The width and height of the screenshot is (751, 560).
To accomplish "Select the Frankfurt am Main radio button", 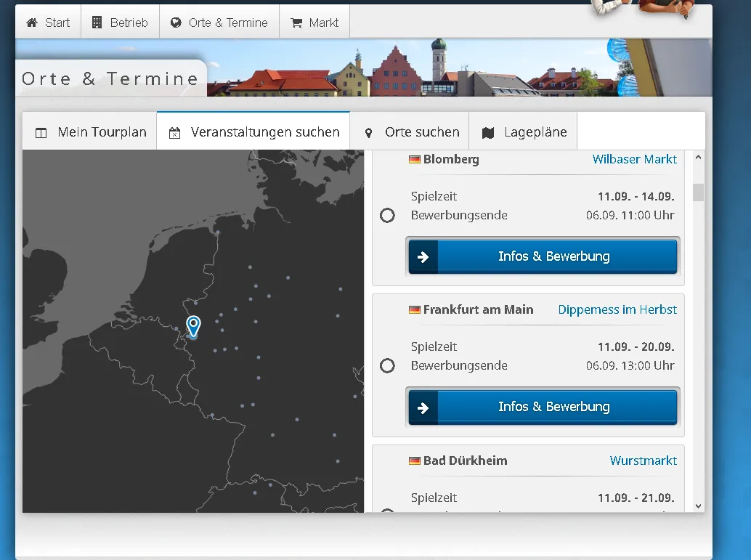I will (x=387, y=365).
